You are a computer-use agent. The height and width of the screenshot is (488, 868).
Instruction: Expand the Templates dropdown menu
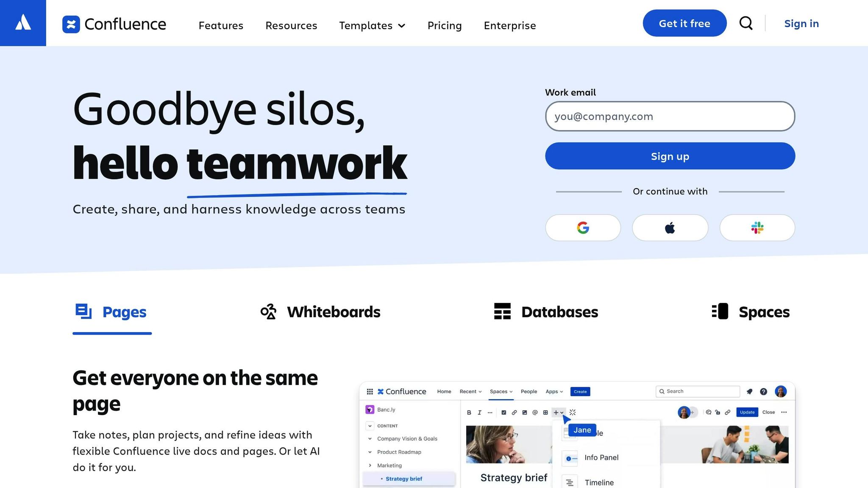[372, 25]
